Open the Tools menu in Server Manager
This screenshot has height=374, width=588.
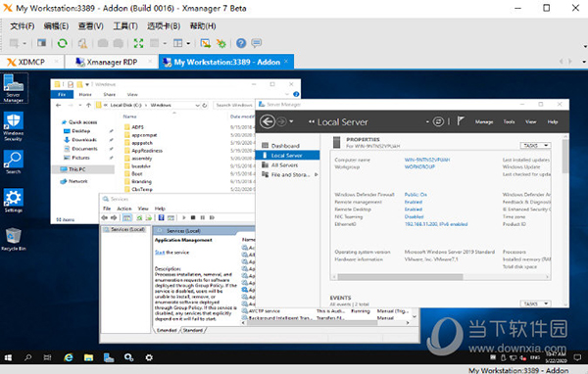(509, 121)
